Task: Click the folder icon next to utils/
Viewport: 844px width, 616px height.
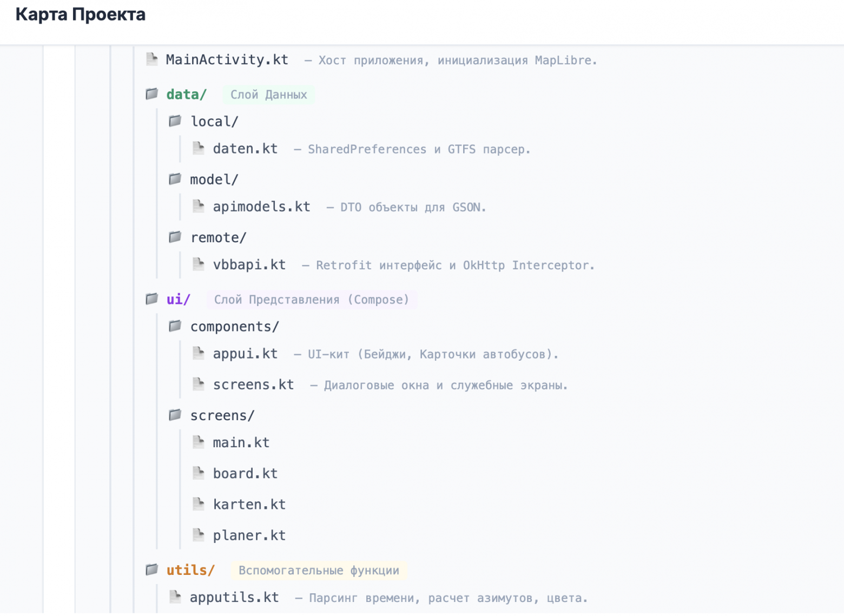Action: (152, 569)
